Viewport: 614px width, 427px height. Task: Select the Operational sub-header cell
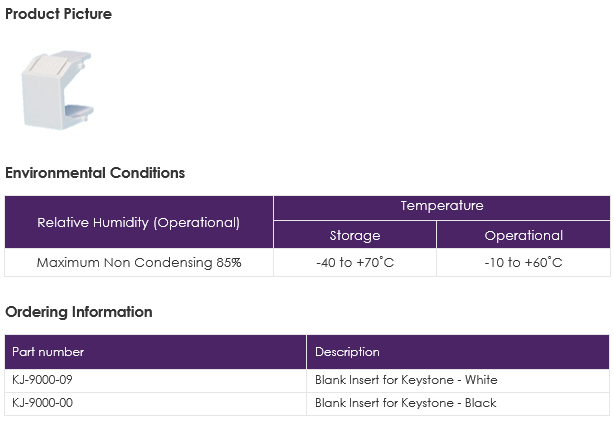point(524,235)
